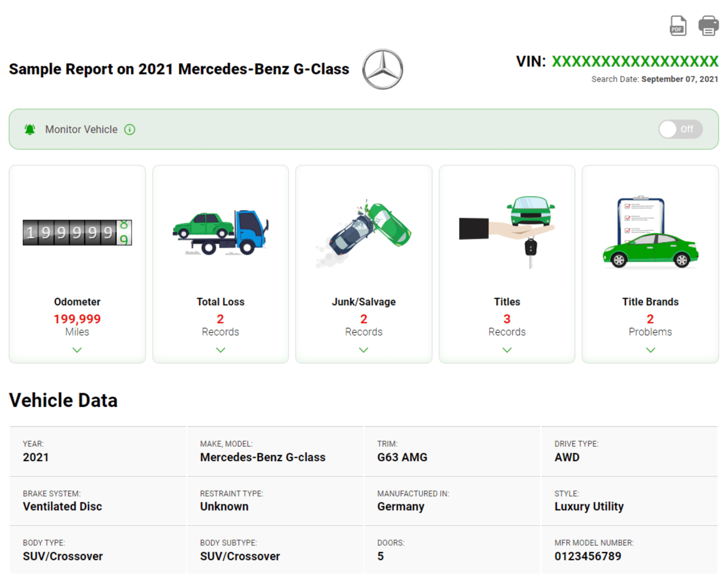Click the print icon

tap(708, 26)
